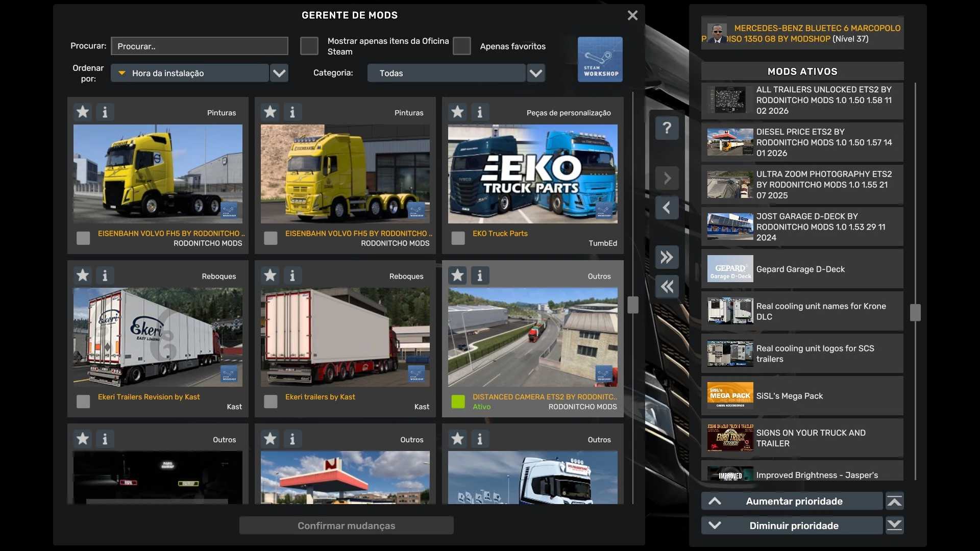Activate all mods with double right arrows
The width and height of the screenshot is (980, 551).
click(667, 257)
